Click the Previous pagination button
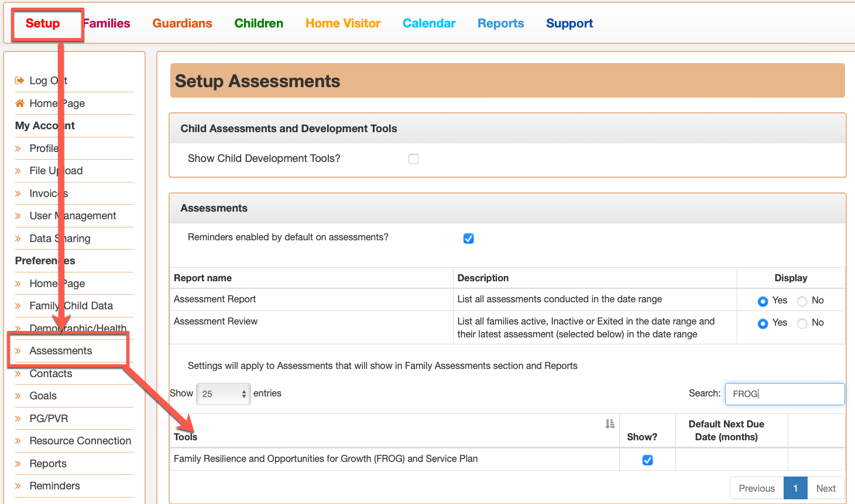The width and height of the screenshot is (855, 504). tap(757, 488)
